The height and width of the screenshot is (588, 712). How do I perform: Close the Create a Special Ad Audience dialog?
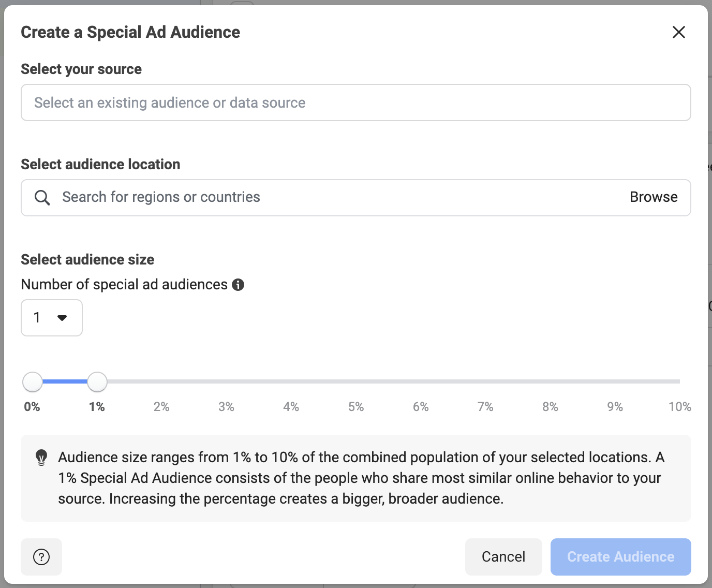pyautogui.click(x=678, y=32)
